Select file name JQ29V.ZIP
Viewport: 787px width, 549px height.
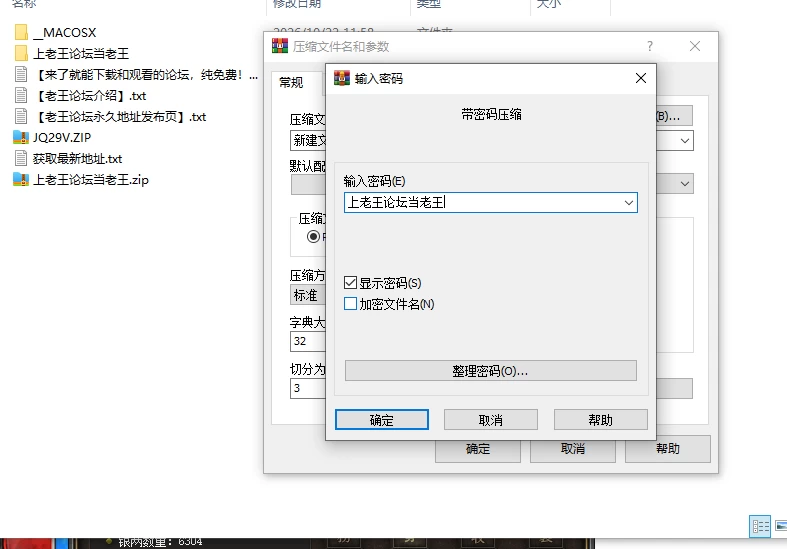(62, 137)
